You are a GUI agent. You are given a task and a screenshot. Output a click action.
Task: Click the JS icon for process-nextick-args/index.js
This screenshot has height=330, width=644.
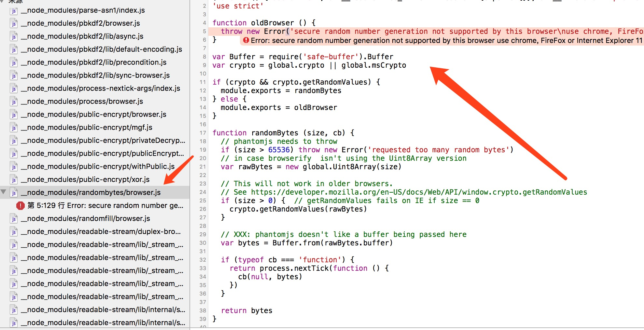(x=14, y=89)
